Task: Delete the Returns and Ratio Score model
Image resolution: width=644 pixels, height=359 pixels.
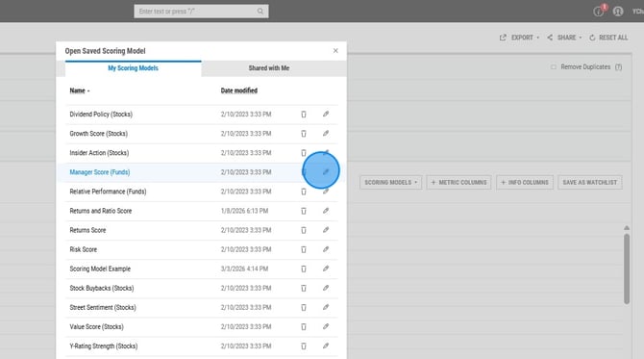Action: [x=304, y=211]
